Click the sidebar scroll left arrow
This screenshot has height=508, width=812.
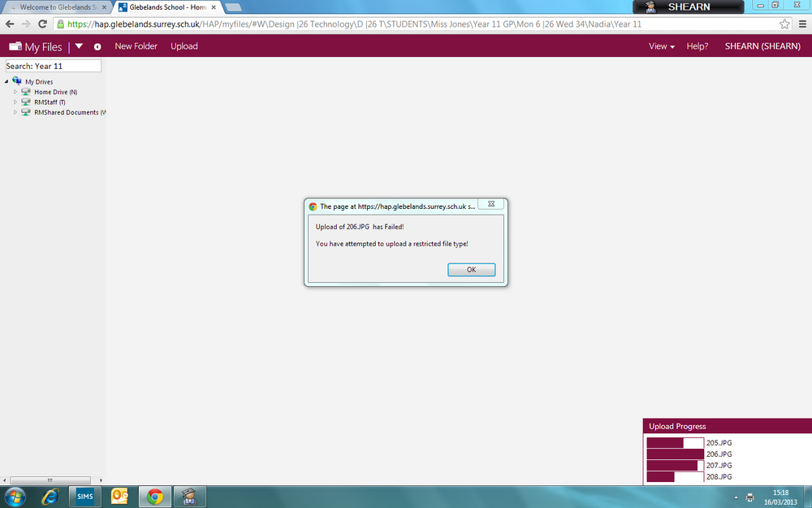coord(5,480)
